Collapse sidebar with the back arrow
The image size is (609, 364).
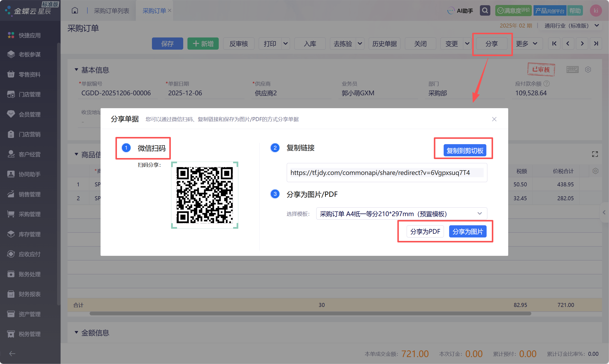point(12,354)
